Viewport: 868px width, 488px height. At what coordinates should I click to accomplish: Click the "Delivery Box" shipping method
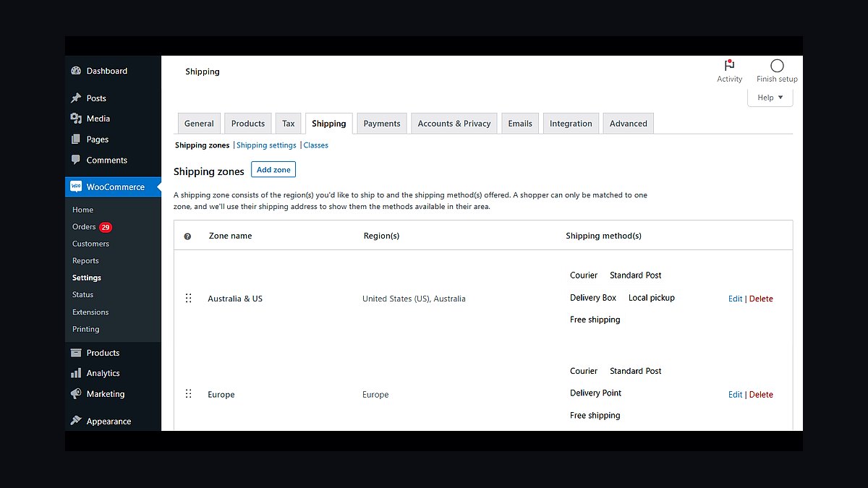coord(593,298)
